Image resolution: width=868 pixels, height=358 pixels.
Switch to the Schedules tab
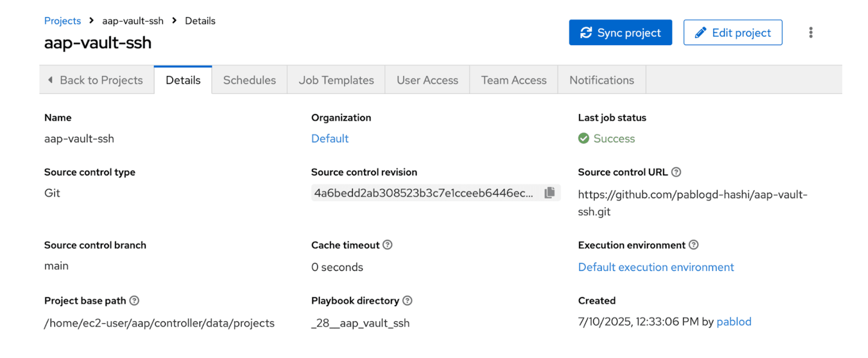tap(249, 80)
